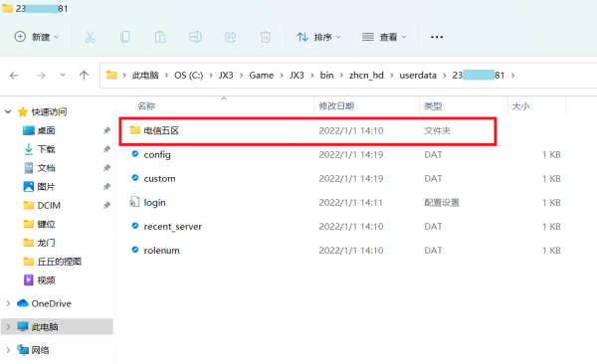Screen dimensions: 597x364
Task: Click the Paste clipboard icon
Action: click(x=160, y=37)
